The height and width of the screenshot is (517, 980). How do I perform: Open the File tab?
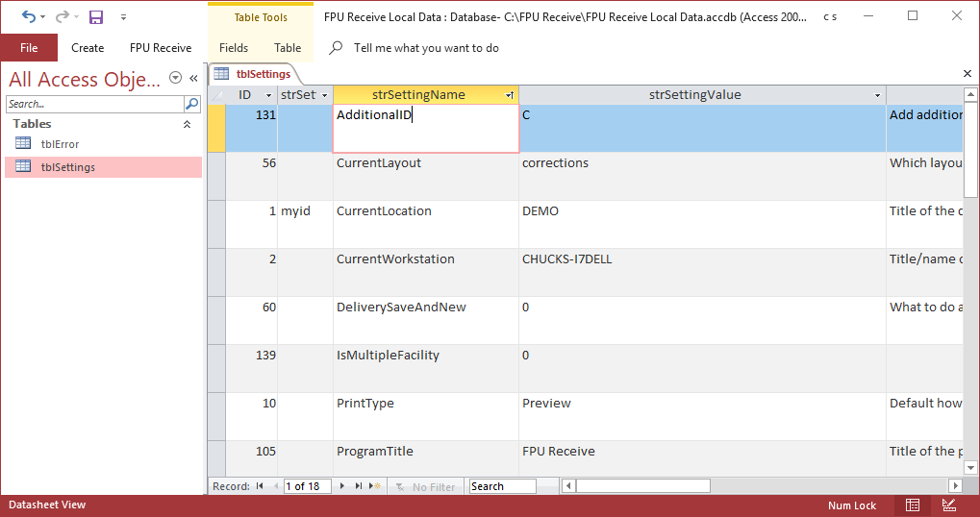(x=29, y=47)
